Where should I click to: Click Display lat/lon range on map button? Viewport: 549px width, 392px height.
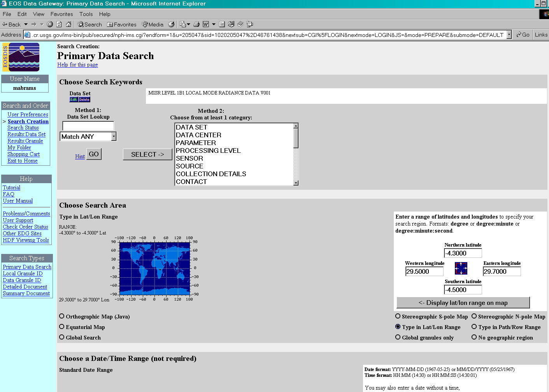[463, 303]
